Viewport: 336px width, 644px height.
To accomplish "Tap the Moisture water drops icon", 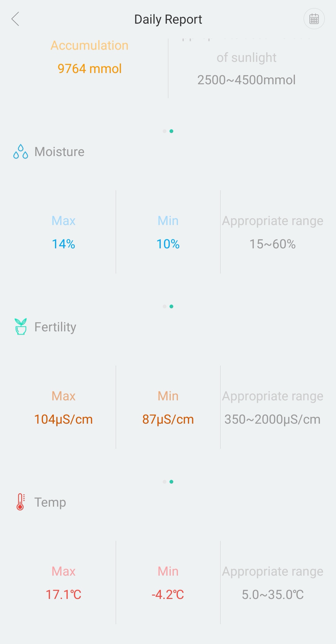I will [x=21, y=152].
